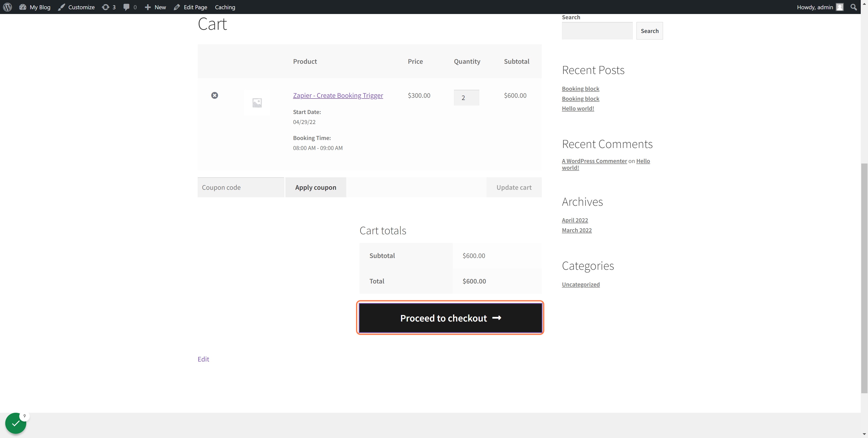This screenshot has width=868, height=438.
Task: Click the WordPress logo icon
Action: pyautogui.click(x=7, y=7)
